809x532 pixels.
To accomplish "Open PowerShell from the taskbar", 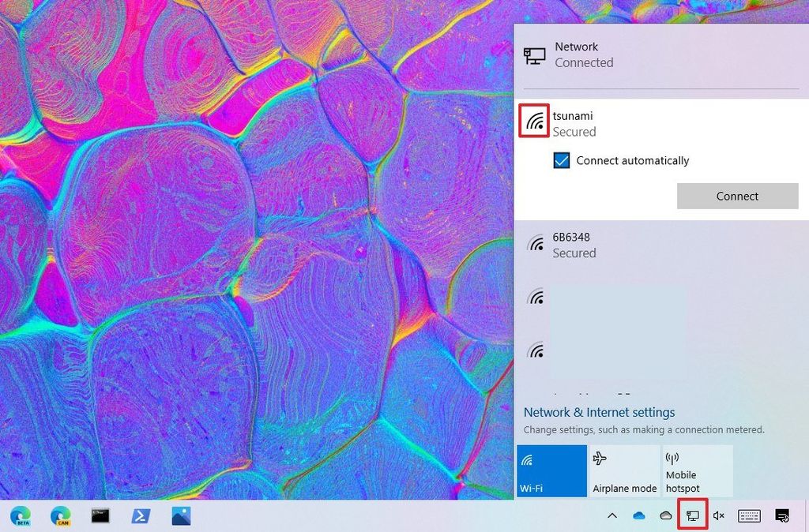I will click(141, 515).
